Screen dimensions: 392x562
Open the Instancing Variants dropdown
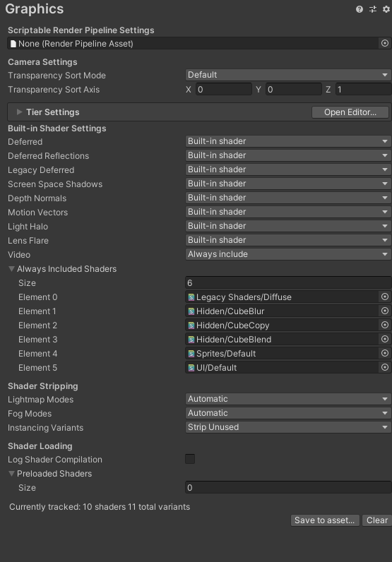[288, 427]
